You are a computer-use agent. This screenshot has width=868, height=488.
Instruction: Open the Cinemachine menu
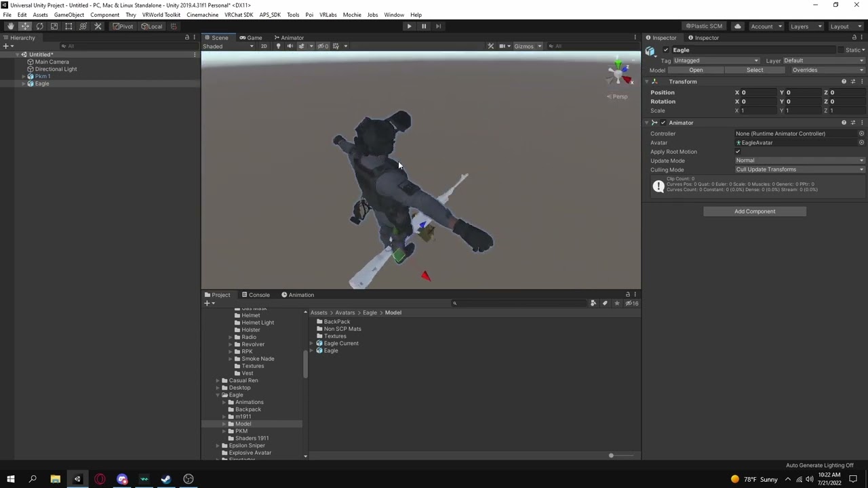coord(202,15)
